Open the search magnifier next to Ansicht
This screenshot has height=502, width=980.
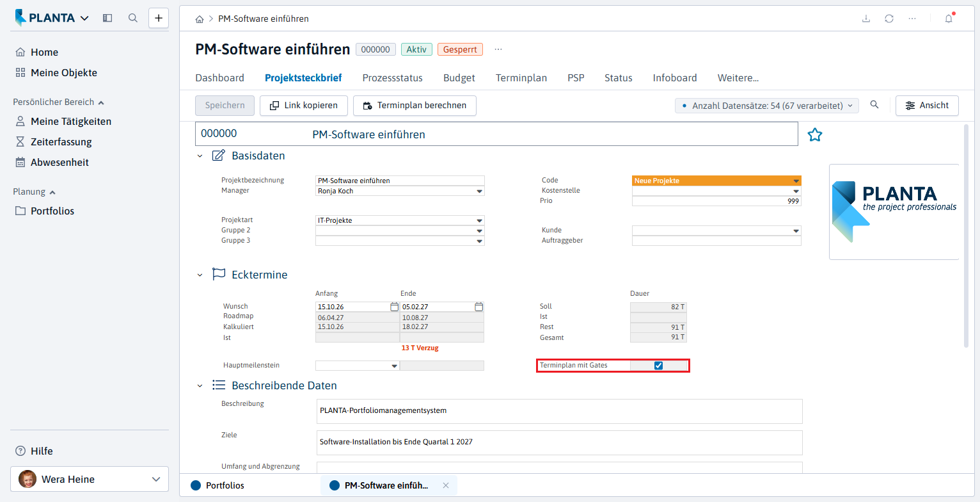coord(874,105)
